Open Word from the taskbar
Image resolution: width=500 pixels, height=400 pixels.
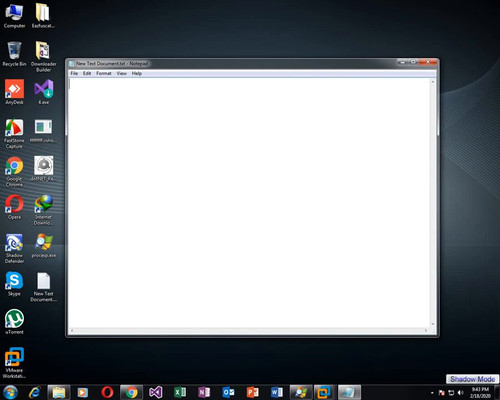[277, 392]
